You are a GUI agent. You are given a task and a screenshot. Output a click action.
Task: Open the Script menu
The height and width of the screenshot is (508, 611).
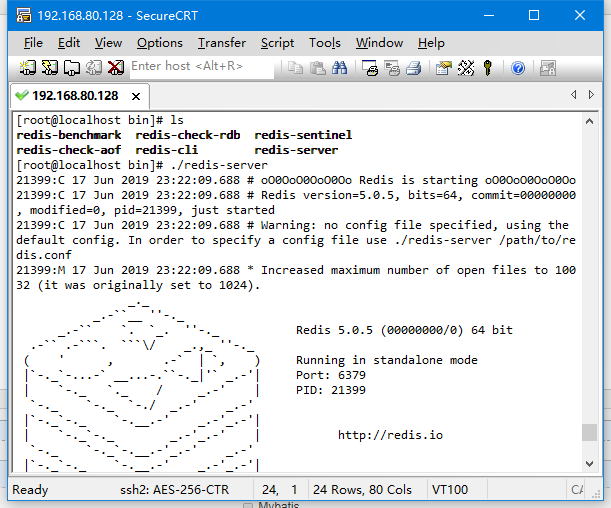coord(277,43)
